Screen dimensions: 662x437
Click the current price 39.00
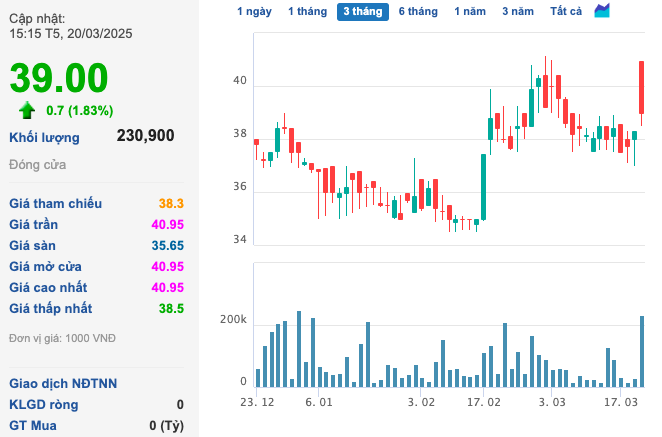pos(58,78)
